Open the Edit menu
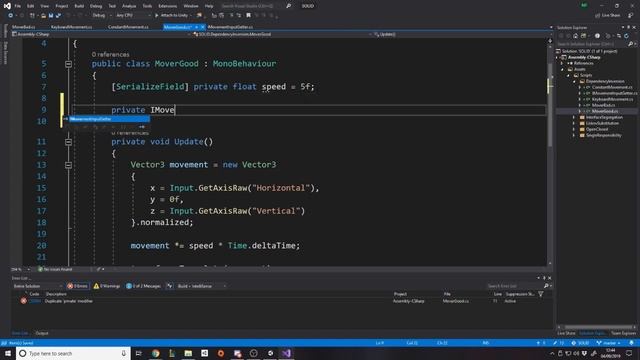 [x=31, y=6]
